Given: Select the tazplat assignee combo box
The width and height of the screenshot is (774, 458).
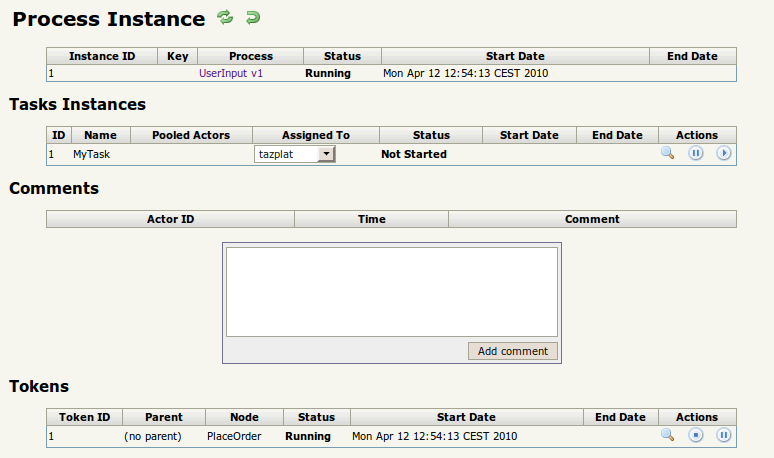Looking at the screenshot, I should pyautogui.click(x=295, y=154).
